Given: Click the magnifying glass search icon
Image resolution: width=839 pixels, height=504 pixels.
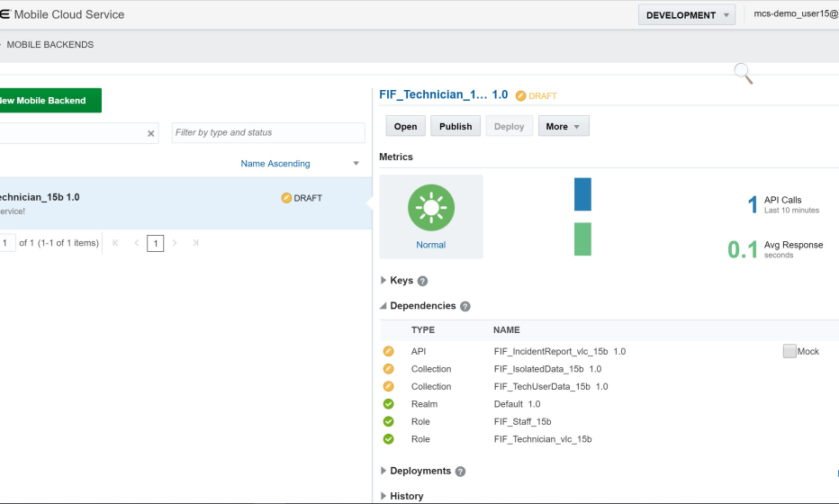Looking at the screenshot, I should click(743, 73).
